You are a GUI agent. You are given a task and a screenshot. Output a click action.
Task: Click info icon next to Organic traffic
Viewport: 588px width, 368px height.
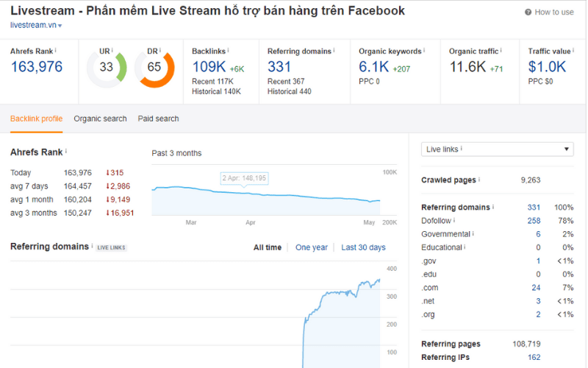[x=501, y=49]
